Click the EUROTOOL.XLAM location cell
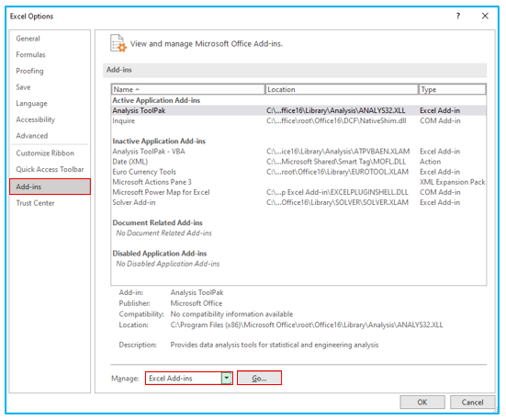Image resolution: width=506 pixels, height=420 pixels. tap(337, 172)
